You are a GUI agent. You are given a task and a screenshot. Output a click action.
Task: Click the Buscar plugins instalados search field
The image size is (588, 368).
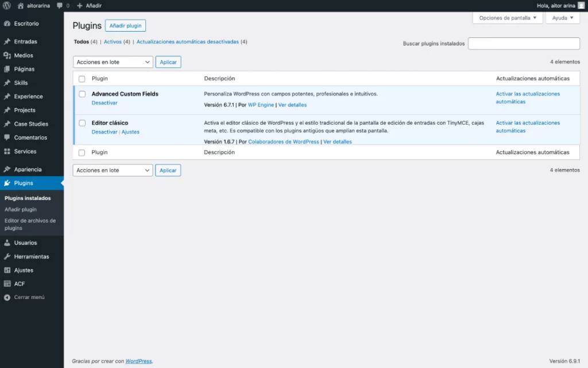pyautogui.click(x=523, y=43)
